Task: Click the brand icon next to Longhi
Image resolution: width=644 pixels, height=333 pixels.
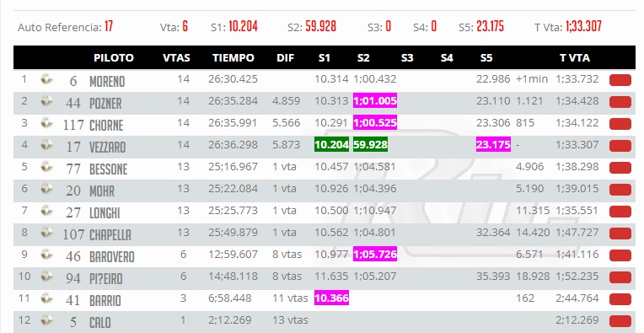Action: (x=47, y=210)
